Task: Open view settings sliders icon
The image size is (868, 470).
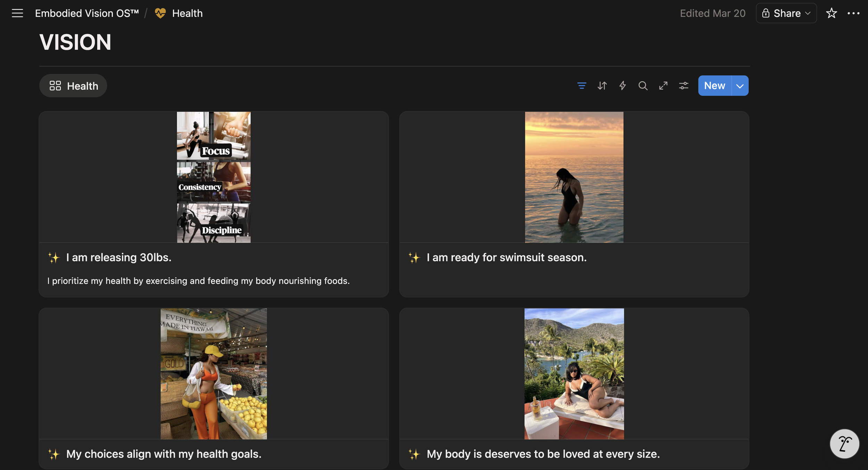Action: point(684,85)
